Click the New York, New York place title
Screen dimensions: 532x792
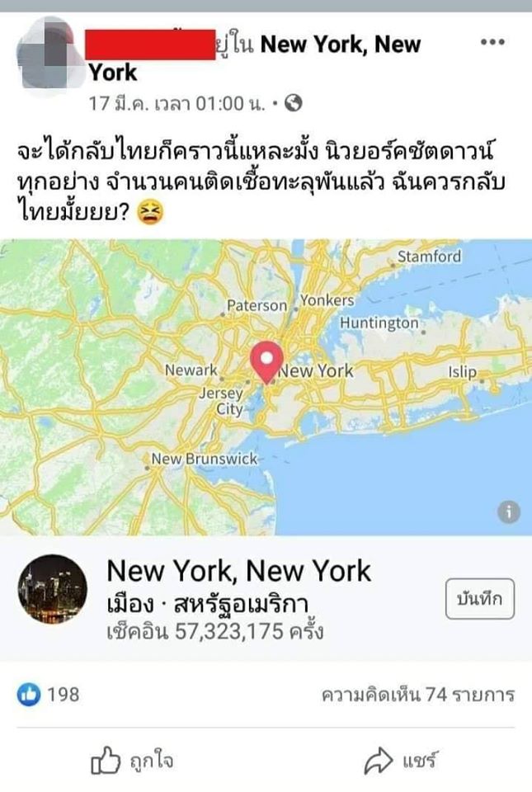click(238, 571)
